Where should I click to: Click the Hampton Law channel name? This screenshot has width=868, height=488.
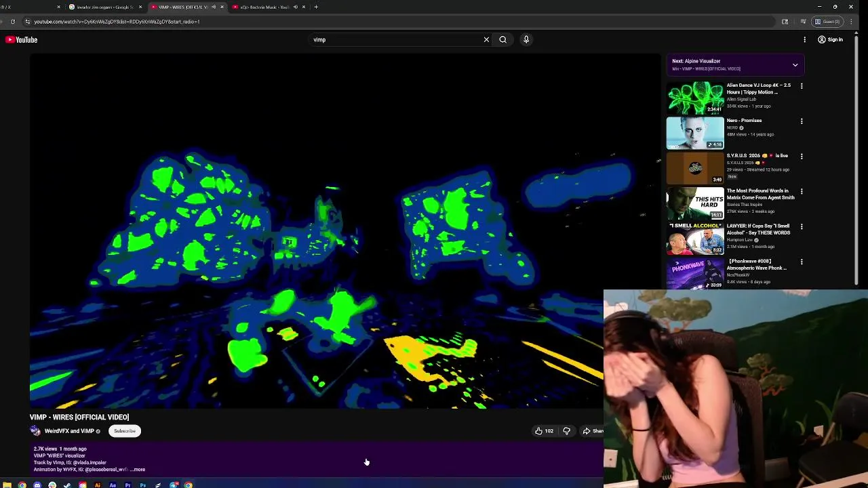(x=740, y=240)
